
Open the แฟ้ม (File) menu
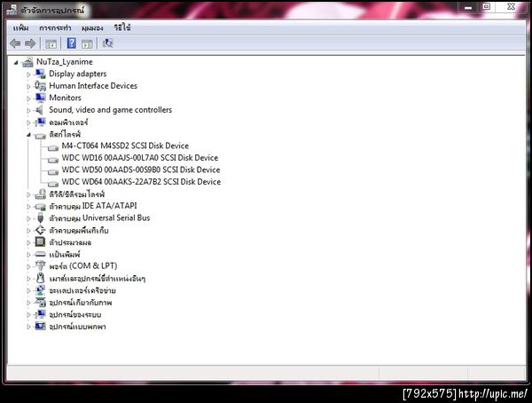coord(20,28)
